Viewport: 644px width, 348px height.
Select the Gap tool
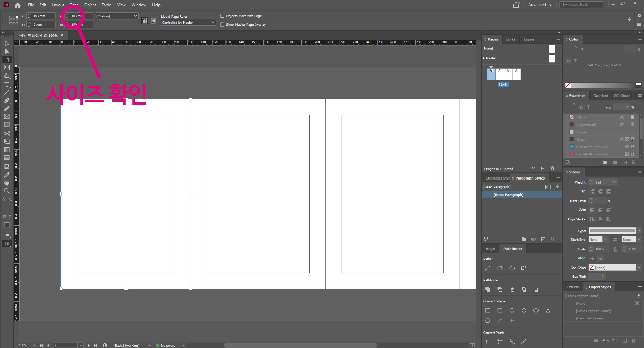7,67
